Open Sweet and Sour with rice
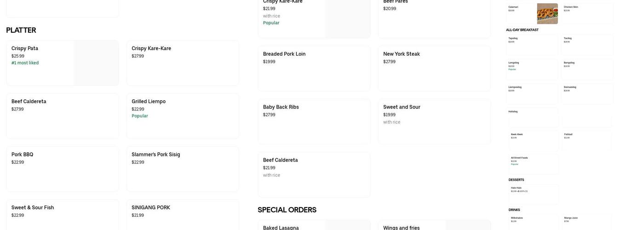This screenshot has height=230, width=644. click(x=434, y=121)
